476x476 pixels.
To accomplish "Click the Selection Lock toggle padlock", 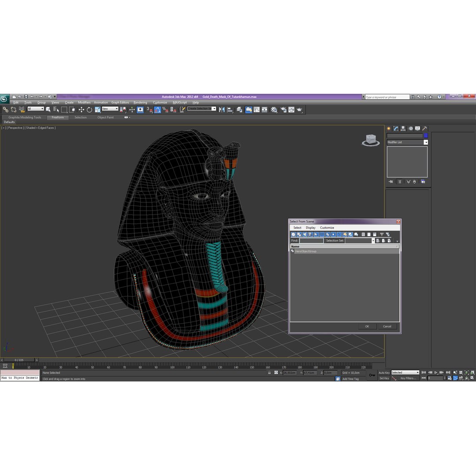I will 269,372.
